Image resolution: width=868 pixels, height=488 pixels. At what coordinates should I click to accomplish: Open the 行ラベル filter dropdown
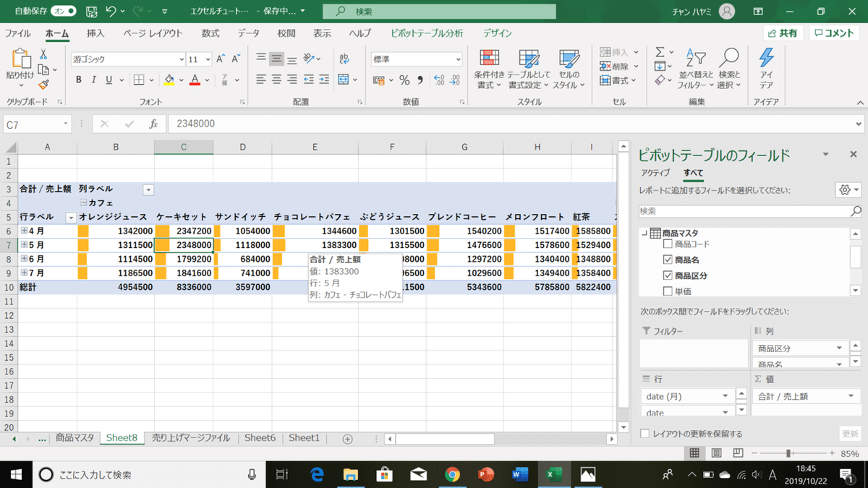point(71,218)
